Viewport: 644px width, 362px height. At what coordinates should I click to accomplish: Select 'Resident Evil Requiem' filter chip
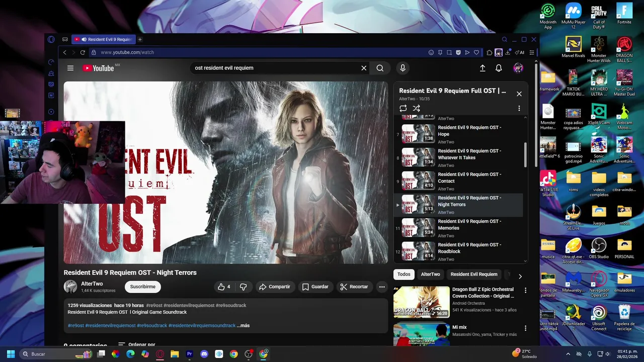coord(474,275)
